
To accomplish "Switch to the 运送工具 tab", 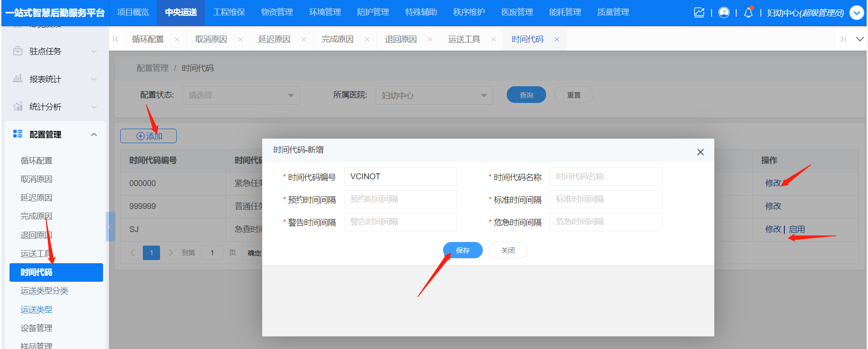I will coord(464,40).
